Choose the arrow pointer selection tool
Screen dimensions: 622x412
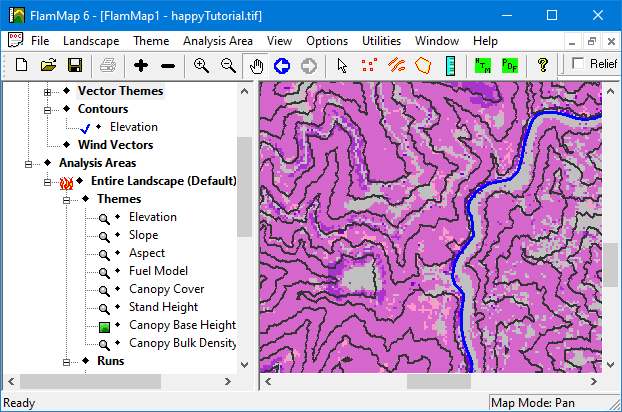(x=342, y=65)
